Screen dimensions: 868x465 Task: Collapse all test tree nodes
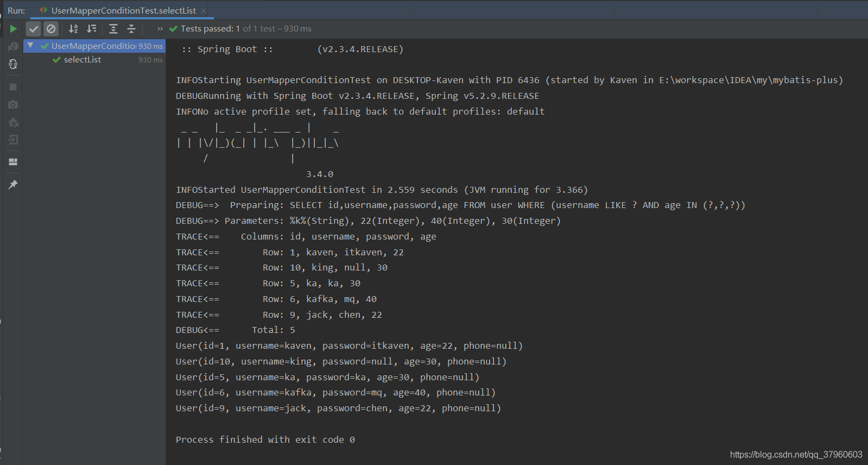(131, 29)
